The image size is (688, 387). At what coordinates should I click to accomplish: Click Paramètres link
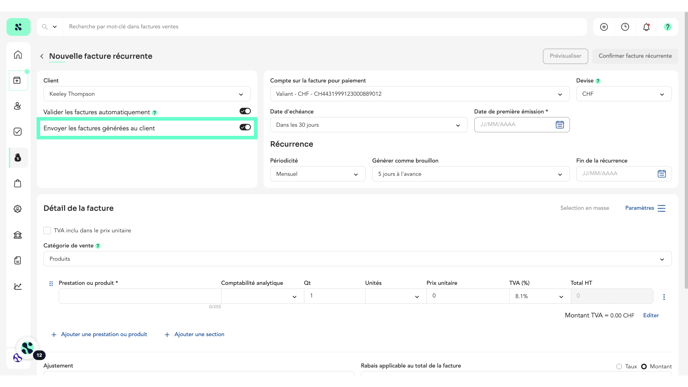coord(639,208)
